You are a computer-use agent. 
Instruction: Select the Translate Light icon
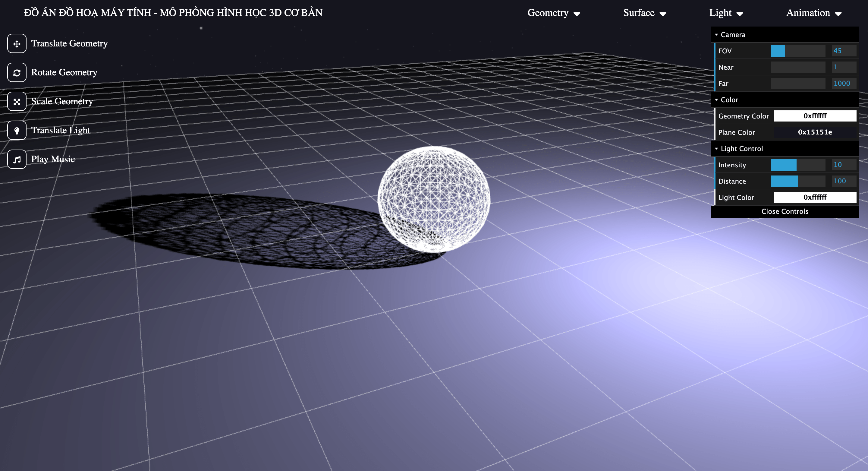pos(16,129)
